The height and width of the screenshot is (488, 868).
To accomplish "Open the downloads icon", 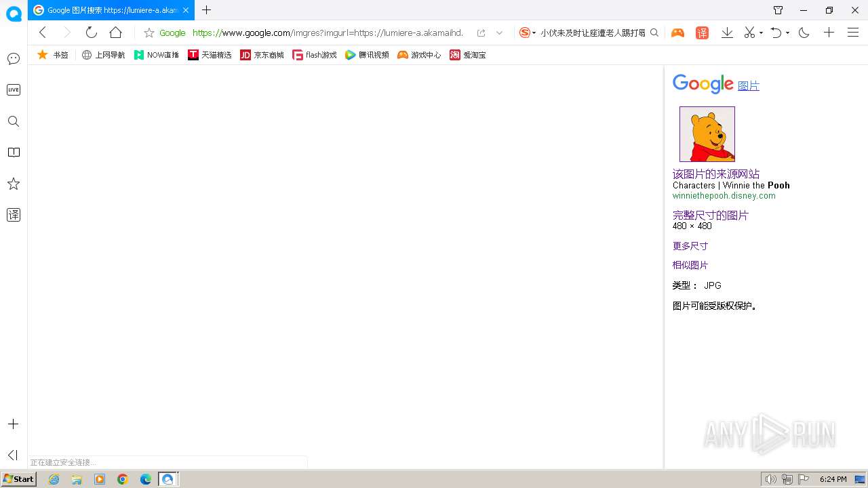I will [x=727, y=33].
